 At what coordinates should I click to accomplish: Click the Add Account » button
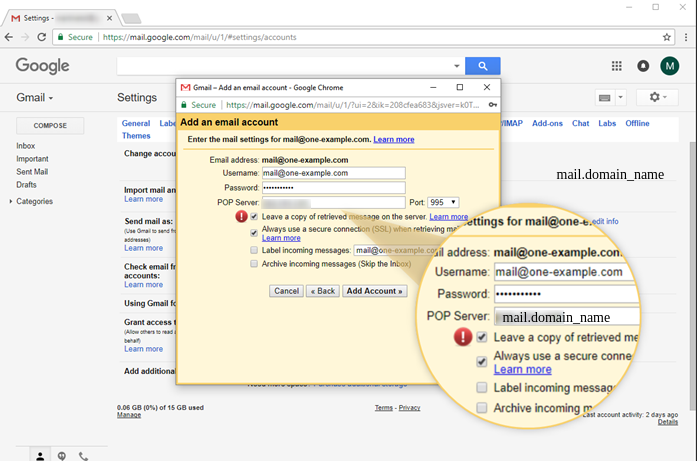(x=374, y=291)
